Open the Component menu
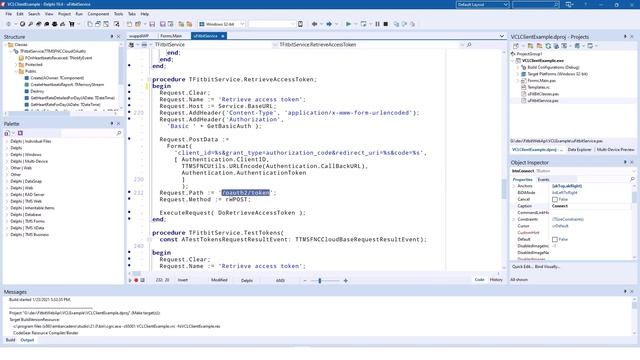 tap(98, 14)
